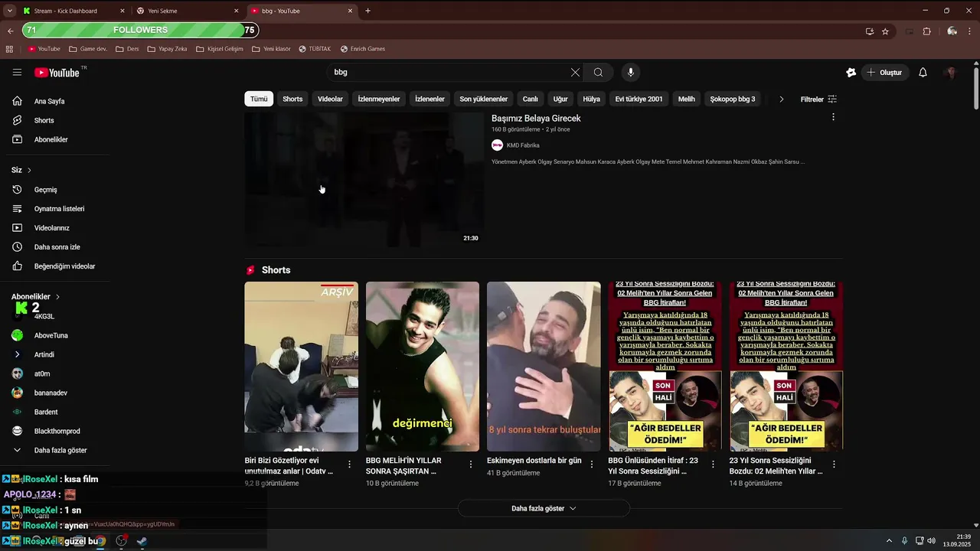Open the browser extensions puzzle icon

(926, 31)
